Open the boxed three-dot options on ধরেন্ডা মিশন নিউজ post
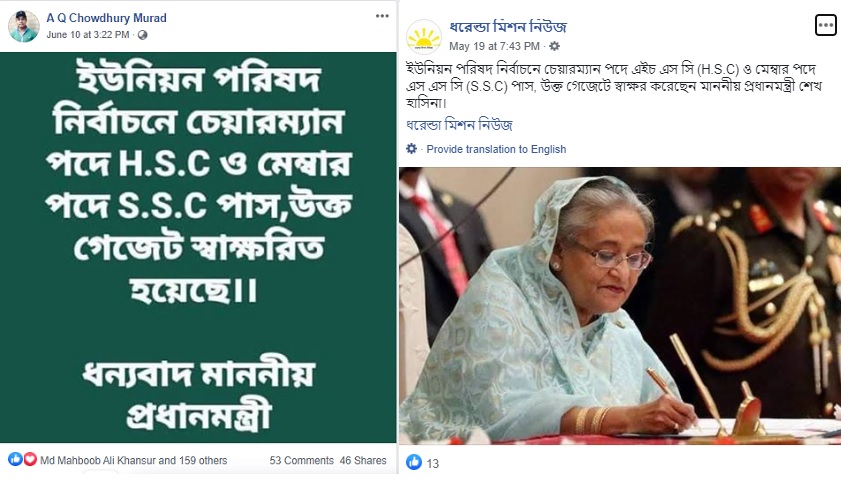 pos(825,25)
